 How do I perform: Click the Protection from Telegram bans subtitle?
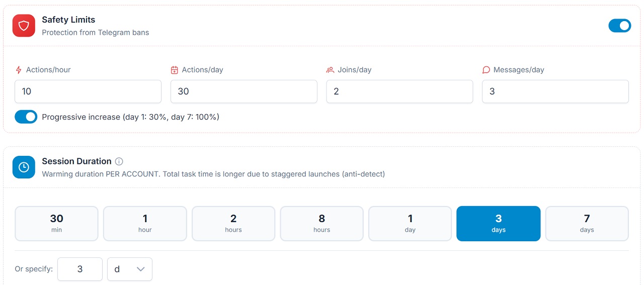pos(96,32)
